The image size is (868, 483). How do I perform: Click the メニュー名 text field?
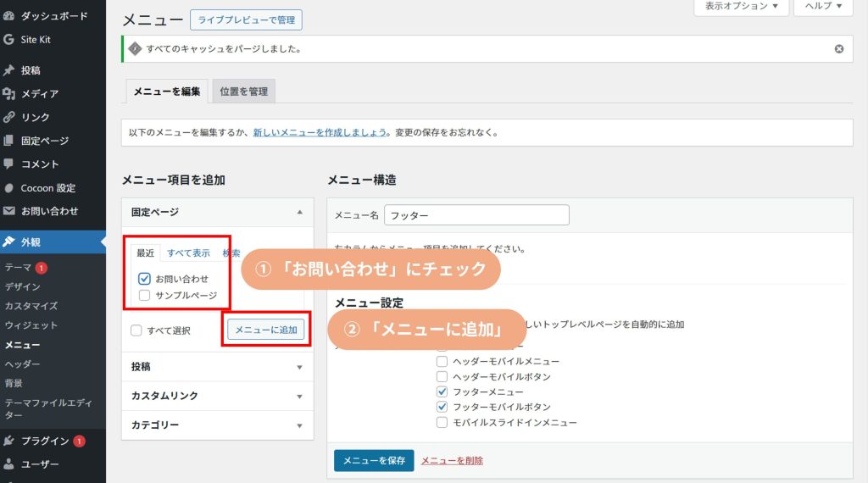[476, 215]
